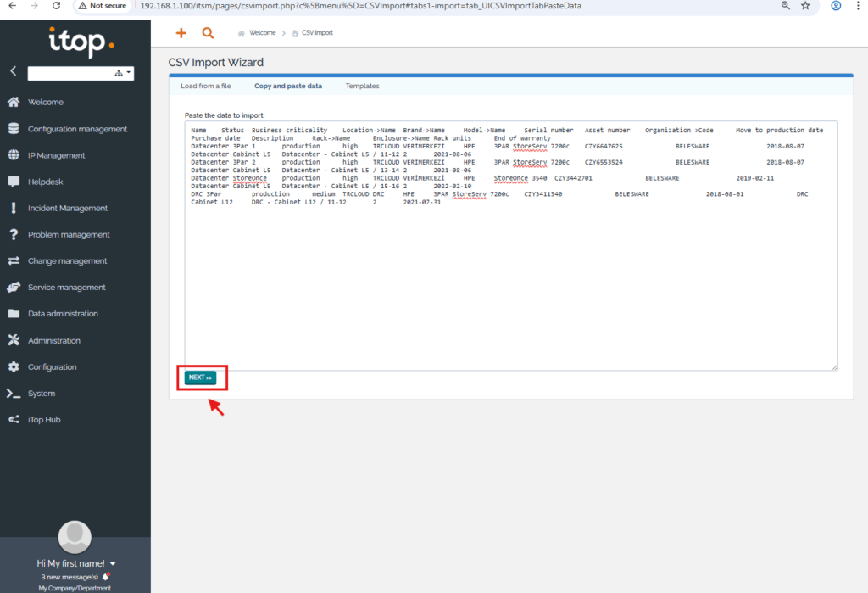Switch to Load from a file tab
Image resolution: width=868 pixels, height=593 pixels.
[x=206, y=86]
